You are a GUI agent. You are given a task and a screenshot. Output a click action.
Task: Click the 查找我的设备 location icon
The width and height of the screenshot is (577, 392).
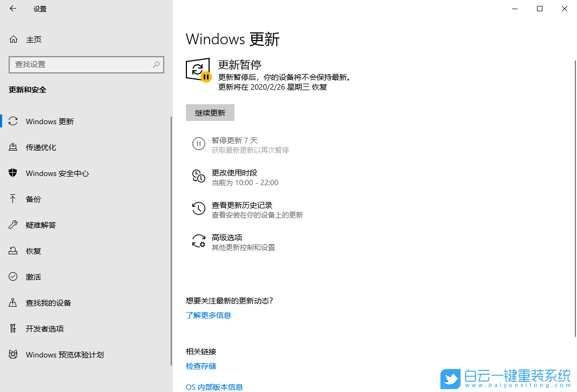pyautogui.click(x=12, y=302)
